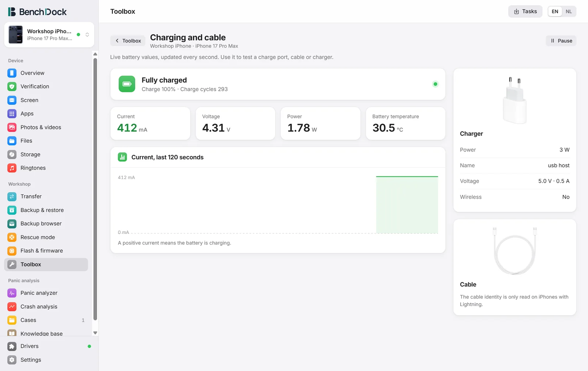Click the Drivers puzzle icon
Viewport: 588px width, 371px height.
[12, 346]
